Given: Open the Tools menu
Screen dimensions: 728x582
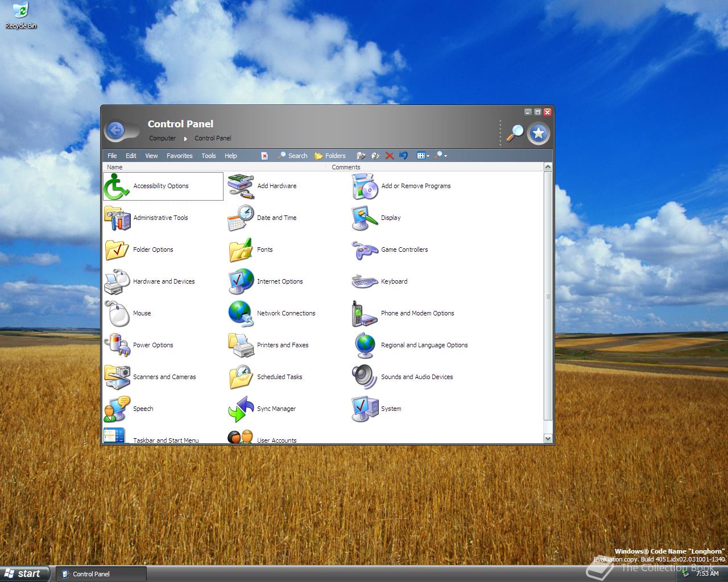Looking at the screenshot, I should click(x=209, y=156).
